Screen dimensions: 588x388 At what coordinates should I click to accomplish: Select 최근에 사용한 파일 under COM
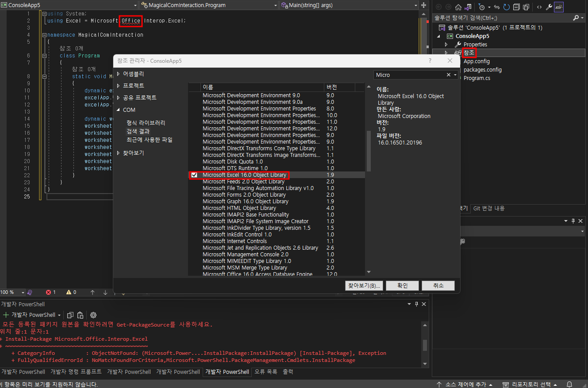(x=150, y=140)
